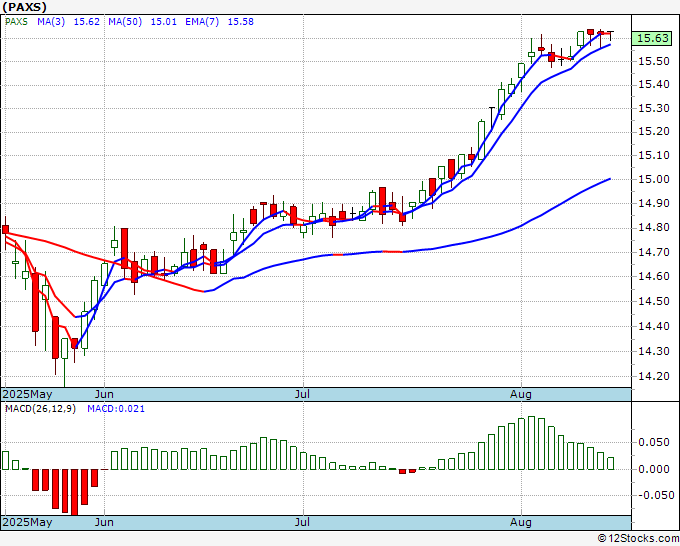Click the 14.30 price axis label

(x=654, y=351)
